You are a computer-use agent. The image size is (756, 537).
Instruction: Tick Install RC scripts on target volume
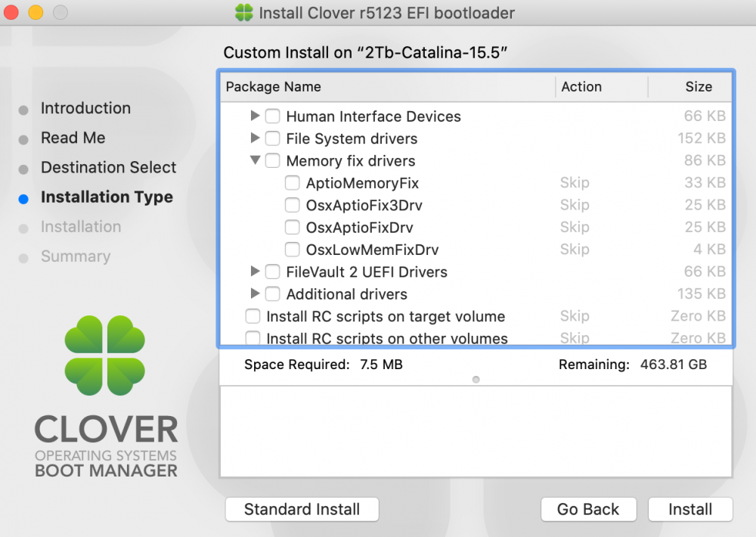253,316
